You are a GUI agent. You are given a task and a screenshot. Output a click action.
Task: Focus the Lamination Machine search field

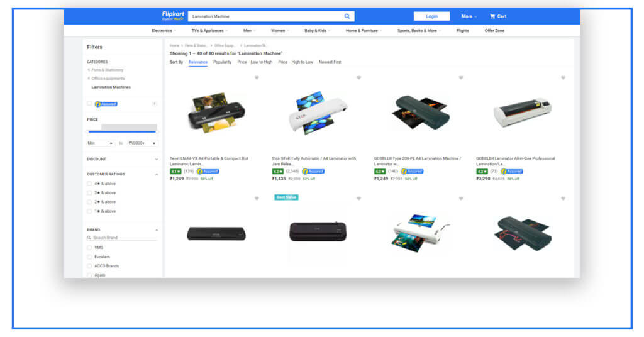pos(265,16)
